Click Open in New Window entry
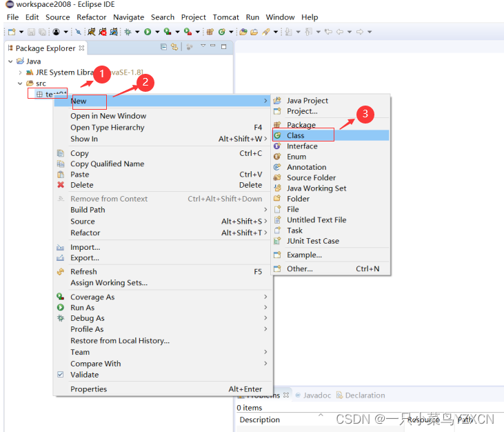504x432 pixels. pos(163,116)
